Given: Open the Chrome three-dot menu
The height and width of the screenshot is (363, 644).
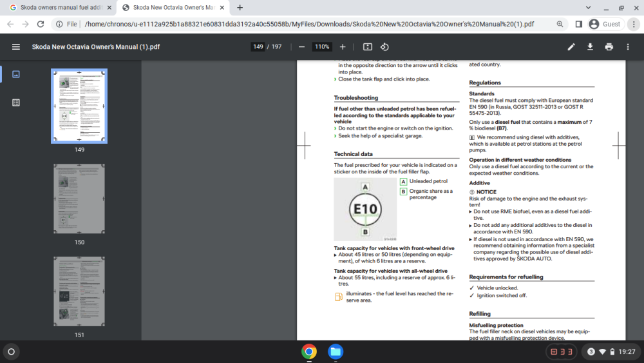Looking at the screenshot, I should [x=634, y=25].
